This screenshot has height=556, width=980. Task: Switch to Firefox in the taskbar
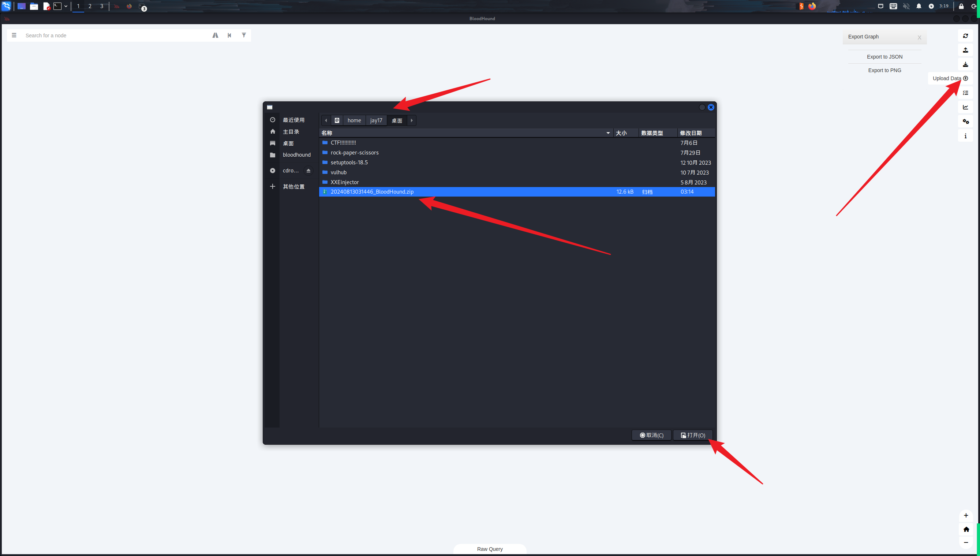(129, 6)
